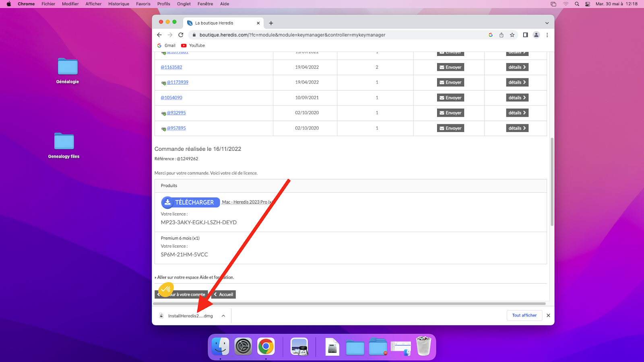This screenshot has width=644, height=362.
Task: Click the page vertical scrollbar
Action: tap(552, 181)
